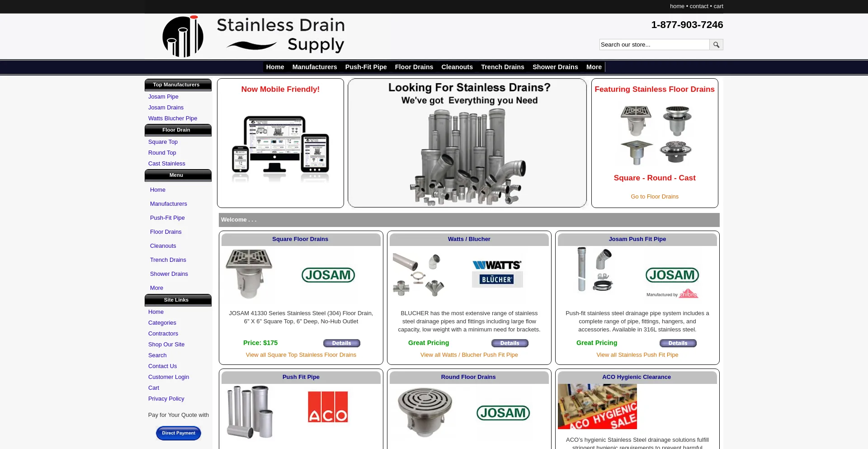
Task: Click the JOSAM logo in Round Floor Drains card
Action: pos(503,413)
